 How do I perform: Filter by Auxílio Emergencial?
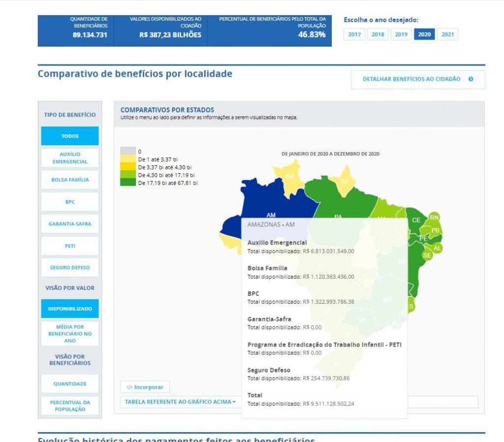[70, 158]
